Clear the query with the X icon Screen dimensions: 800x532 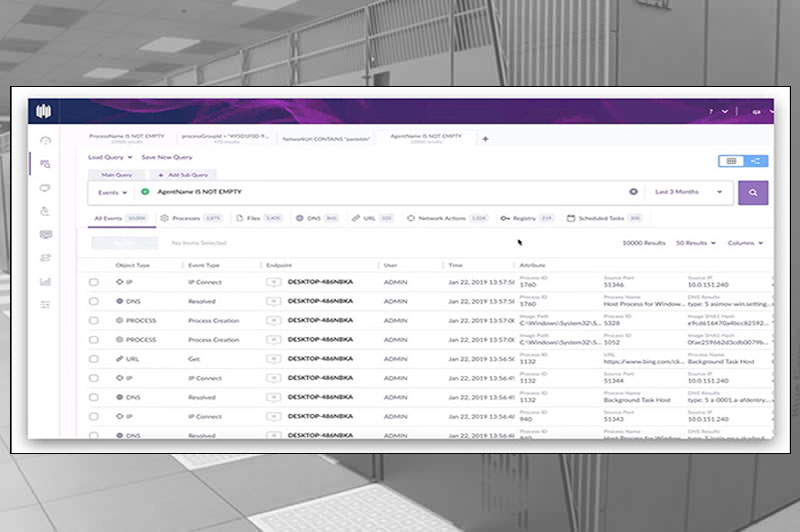(633, 192)
